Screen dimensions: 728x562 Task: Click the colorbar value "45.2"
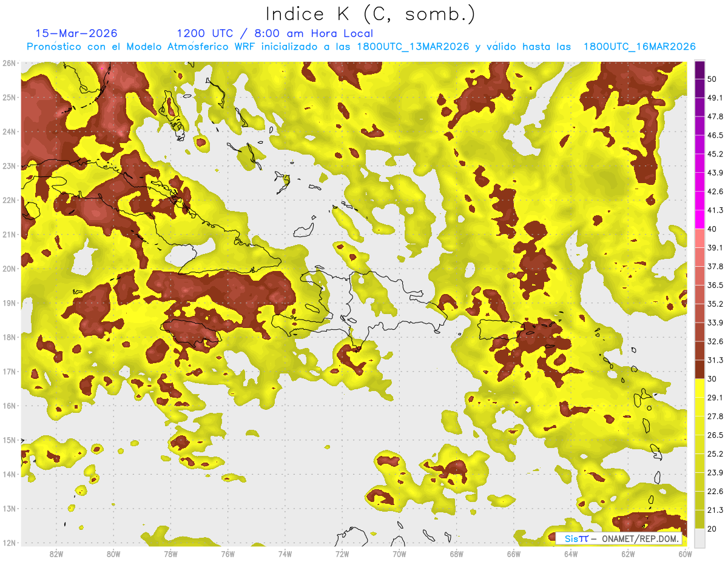click(715, 154)
